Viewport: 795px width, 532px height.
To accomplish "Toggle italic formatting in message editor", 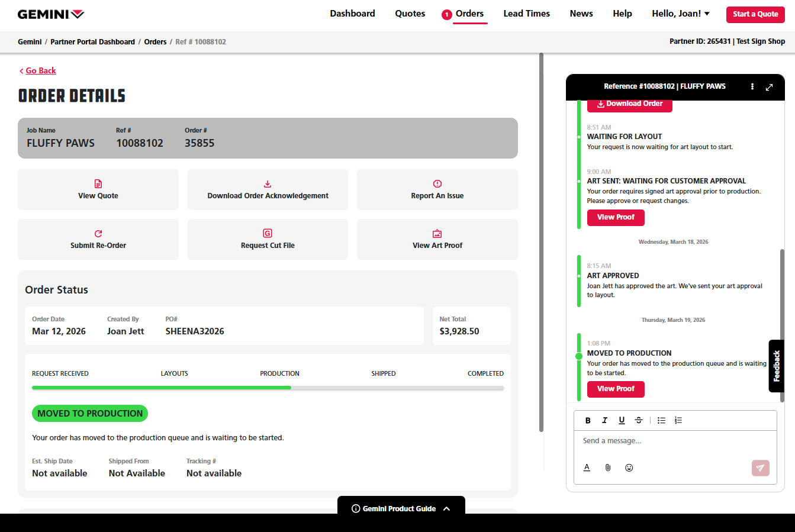I will point(604,421).
